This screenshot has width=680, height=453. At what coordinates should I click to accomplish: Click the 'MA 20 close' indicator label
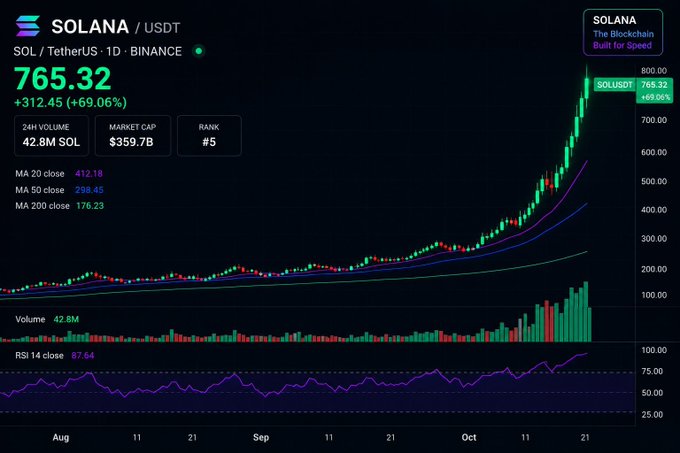(x=40, y=174)
